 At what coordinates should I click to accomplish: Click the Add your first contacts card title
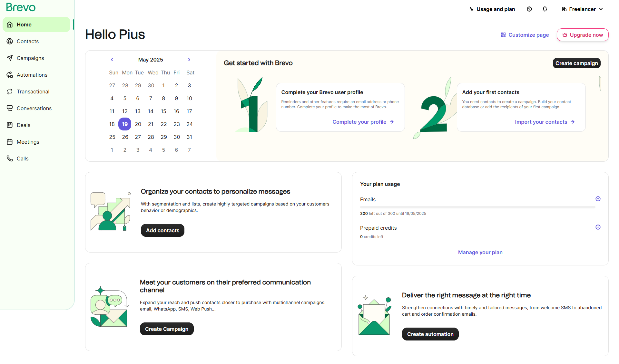491,92
